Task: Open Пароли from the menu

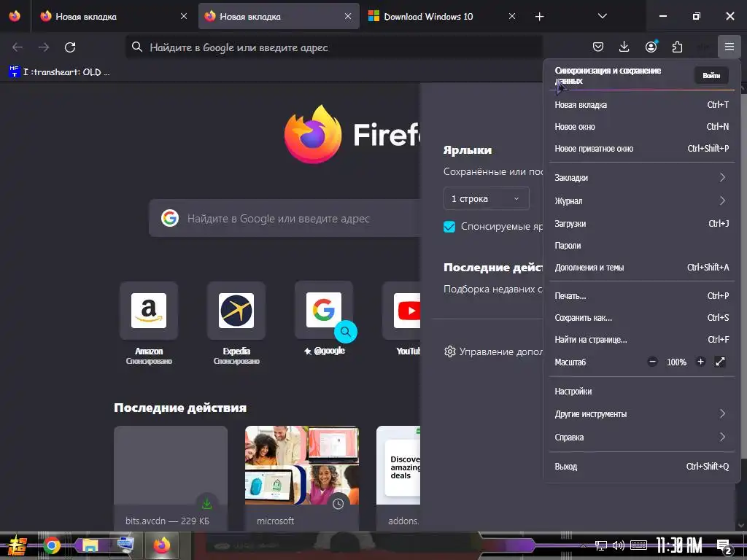Action: 641,245
